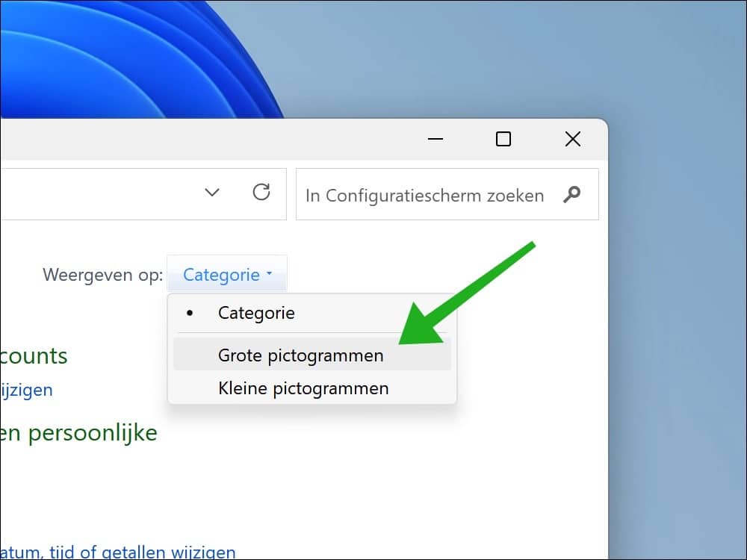Click the maximize window icon

pyautogui.click(x=503, y=139)
